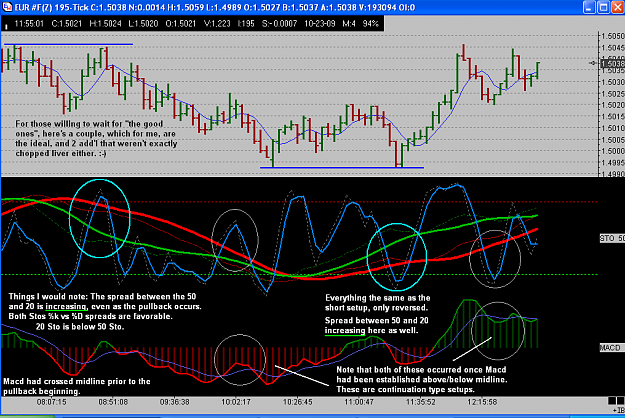Click the 11:55:01 time value in data bar

click(x=29, y=24)
